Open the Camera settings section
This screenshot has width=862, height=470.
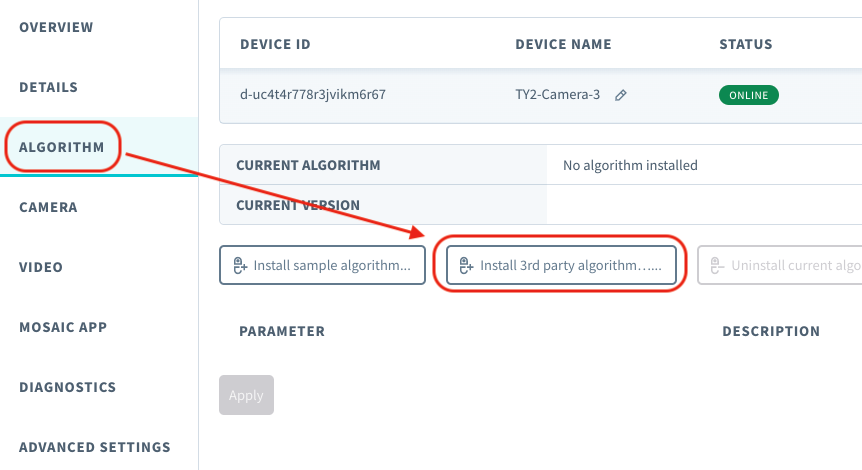coord(48,207)
